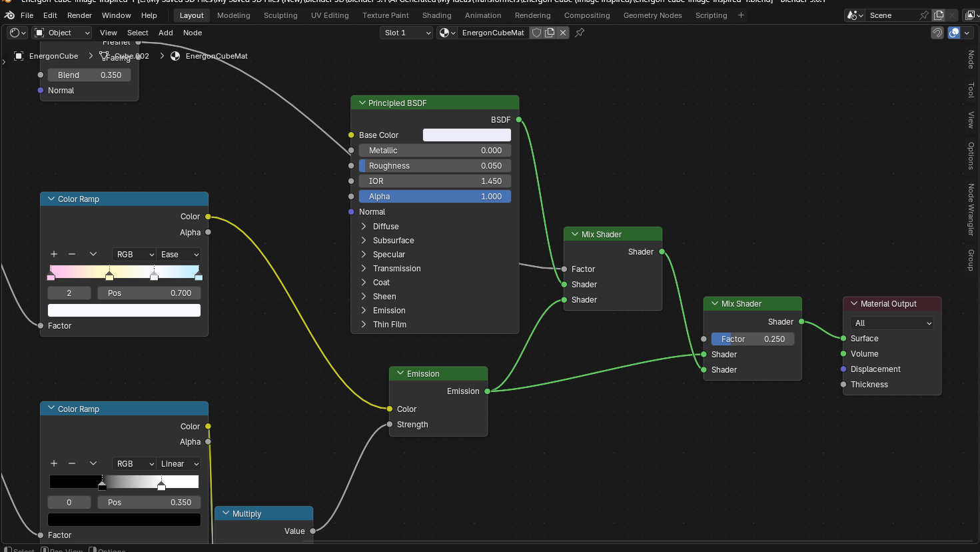Click the white color field of top Color Ramp

[124, 310]
